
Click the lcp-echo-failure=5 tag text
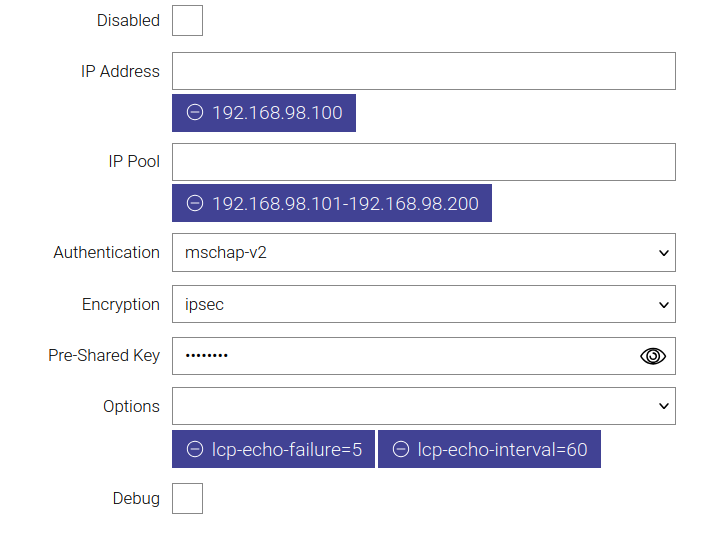287,450
